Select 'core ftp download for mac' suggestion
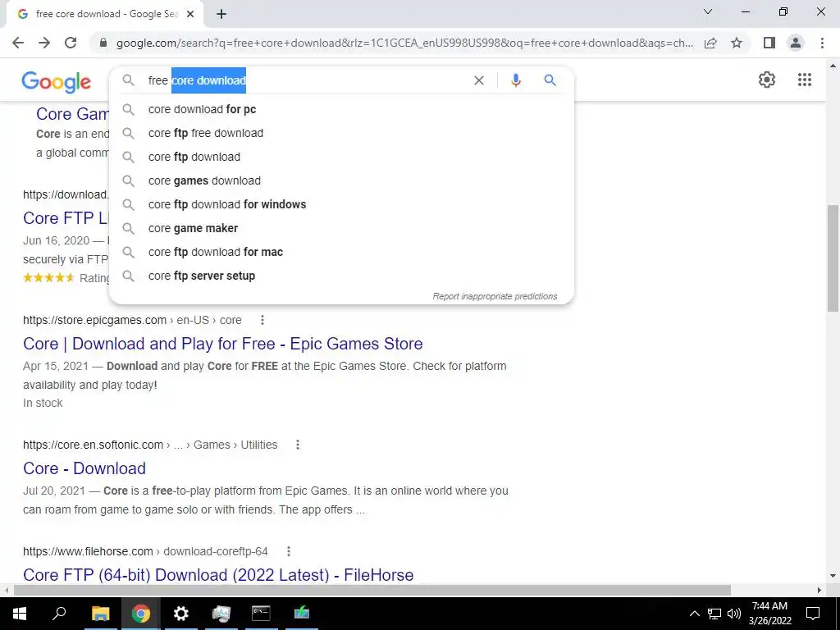 (x=341, y=252)
